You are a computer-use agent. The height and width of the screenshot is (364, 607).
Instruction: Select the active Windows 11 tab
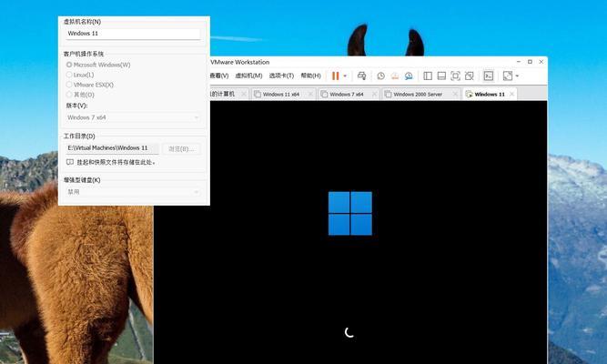pyautogui.click(x=490, y=94)
